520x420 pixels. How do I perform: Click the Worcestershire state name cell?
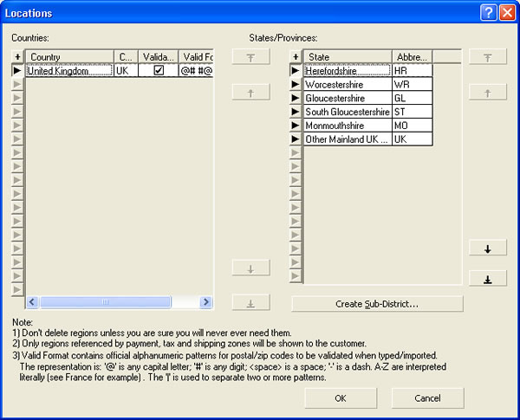click(347, 85)
